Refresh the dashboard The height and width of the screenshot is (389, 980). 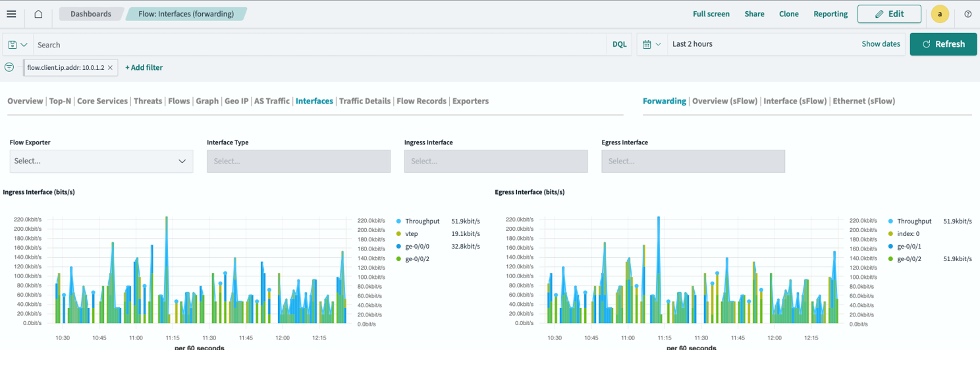point(943,44)
